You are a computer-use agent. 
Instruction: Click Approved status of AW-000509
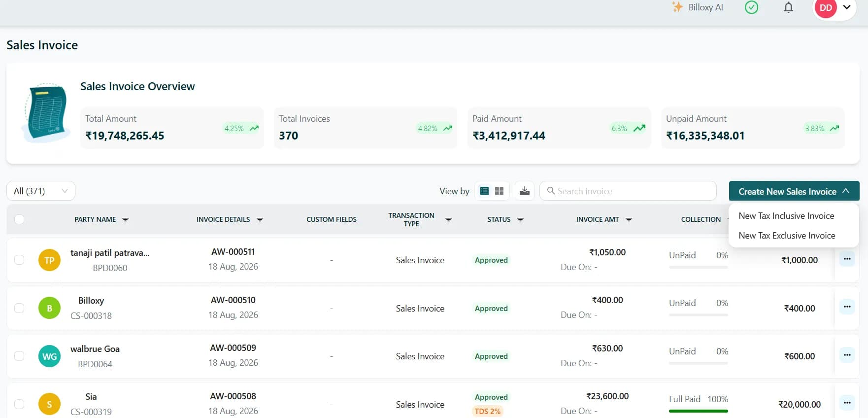(x=491, y=356)
